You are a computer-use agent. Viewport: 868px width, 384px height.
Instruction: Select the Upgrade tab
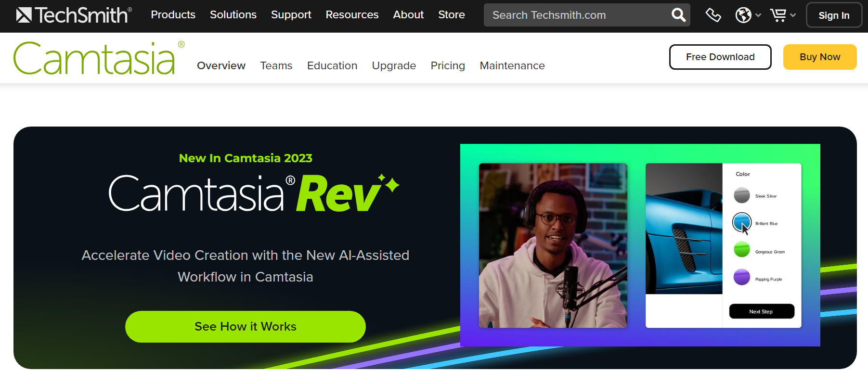(x=394, y=65)
